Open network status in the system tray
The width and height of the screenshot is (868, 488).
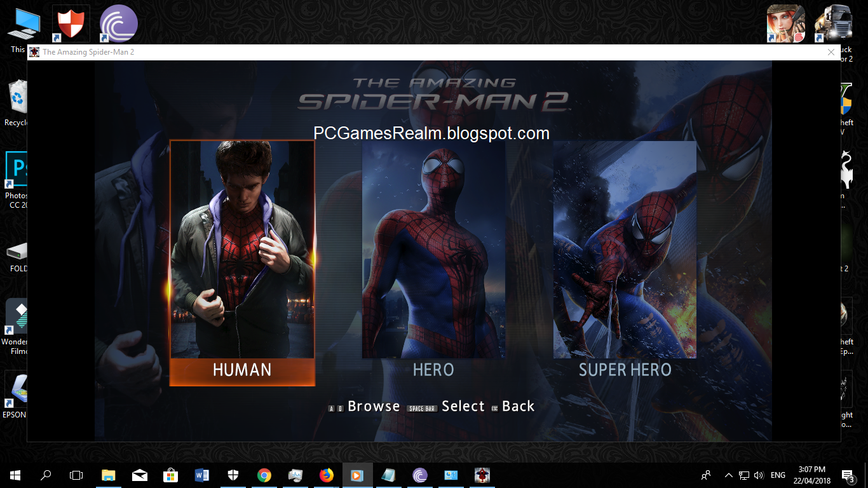pyautogui.click(x=744, y=475)
